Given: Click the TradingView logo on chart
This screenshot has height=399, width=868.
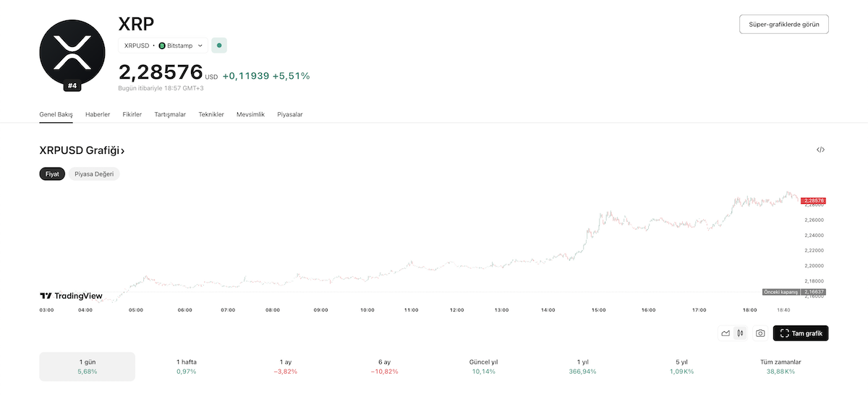Looking at the screenshot, I should coord(71,296).
